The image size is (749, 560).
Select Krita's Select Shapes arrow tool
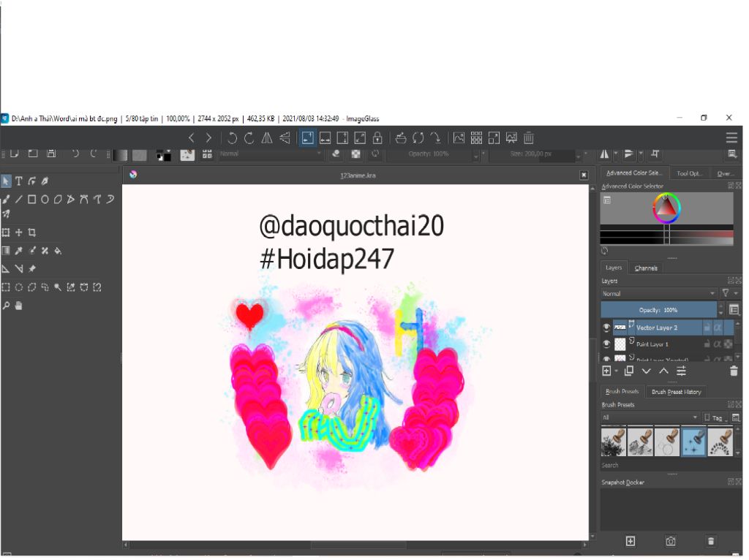6,181
